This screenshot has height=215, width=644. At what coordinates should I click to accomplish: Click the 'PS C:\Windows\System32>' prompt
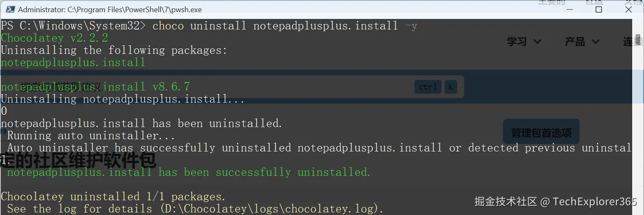pyautogui.click(x=73, y=26)
